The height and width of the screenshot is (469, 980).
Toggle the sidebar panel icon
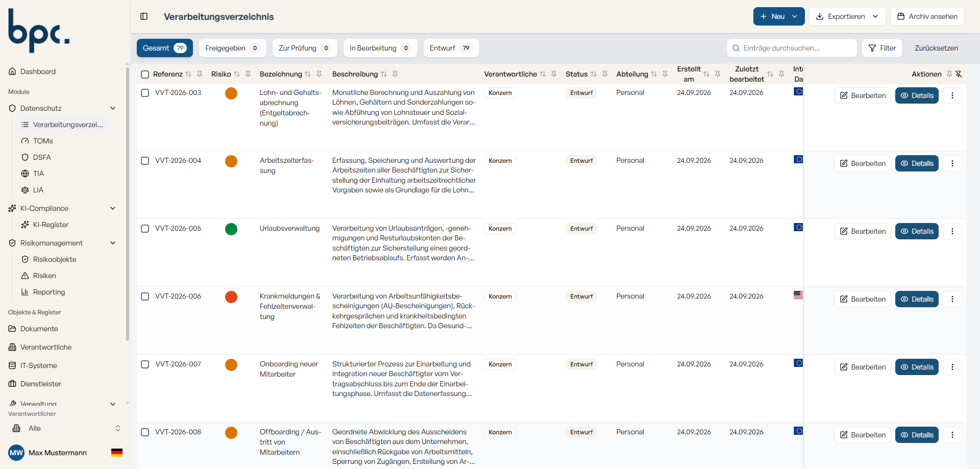[144, 16]
